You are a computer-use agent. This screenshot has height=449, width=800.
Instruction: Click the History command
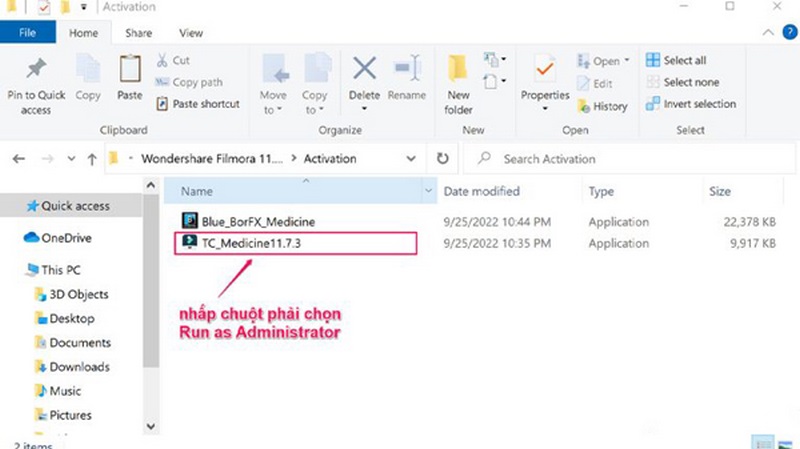pos(602,106)
